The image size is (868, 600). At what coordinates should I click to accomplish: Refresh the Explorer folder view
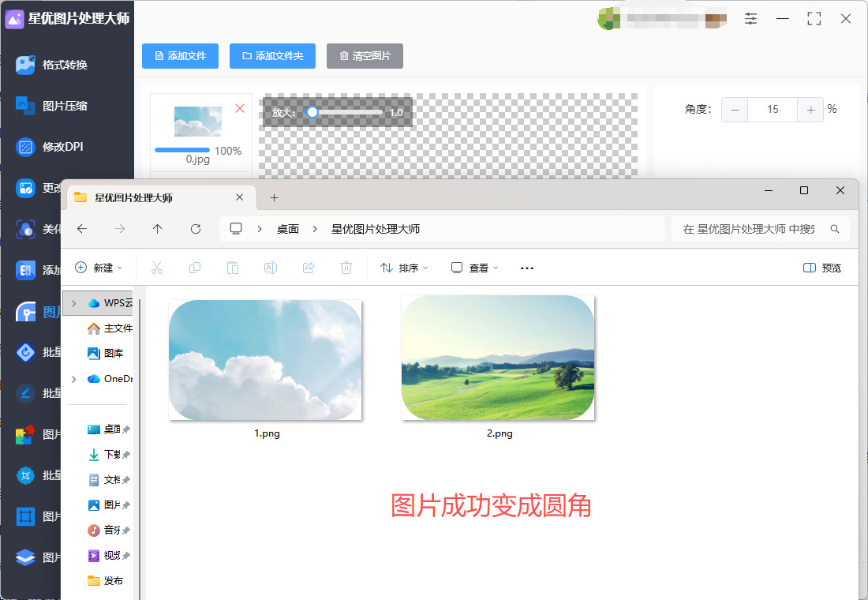tap(196, 229)
